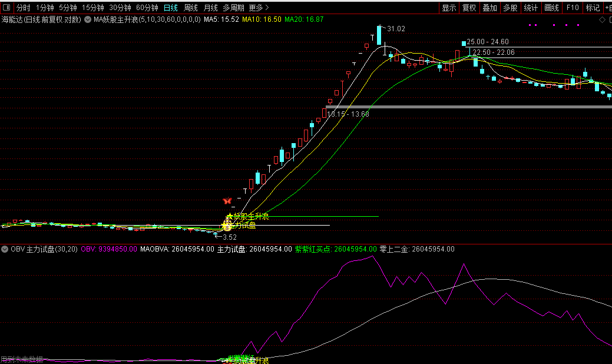Click the 主力试盘 signal marker on chart
The height and width of the screenshot is (364, 612).
point(239,225)
